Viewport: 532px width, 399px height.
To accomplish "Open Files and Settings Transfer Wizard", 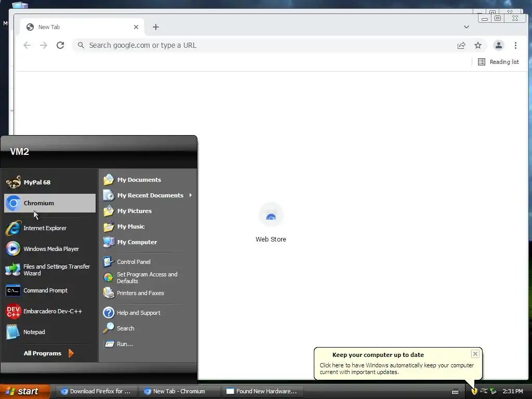I will (x=49, y=270).
